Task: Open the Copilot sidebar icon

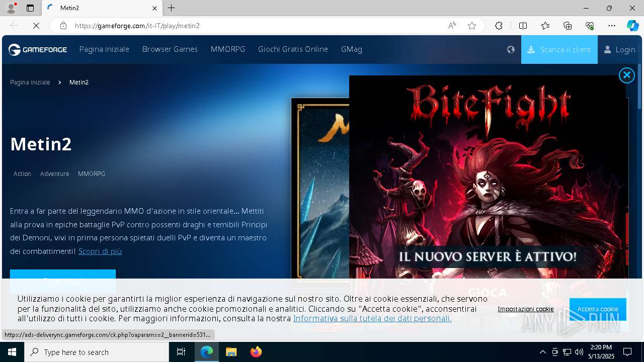Action: tap(632, 26)
